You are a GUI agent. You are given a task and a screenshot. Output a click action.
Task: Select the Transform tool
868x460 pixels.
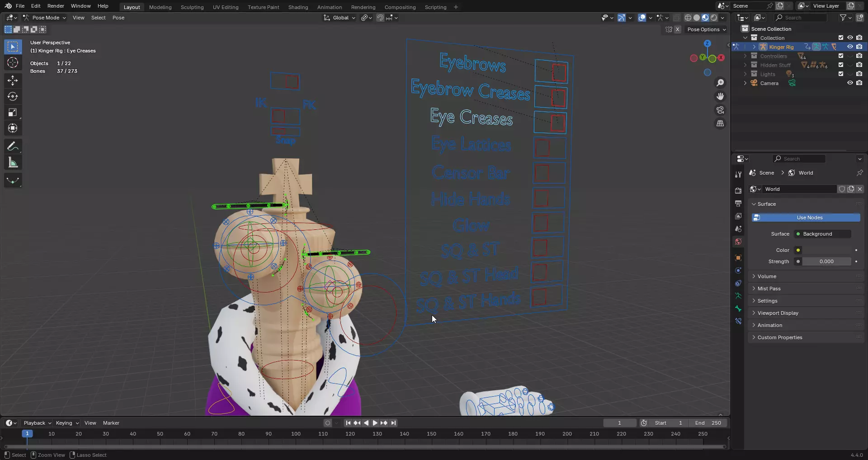(x=13, y=128)
